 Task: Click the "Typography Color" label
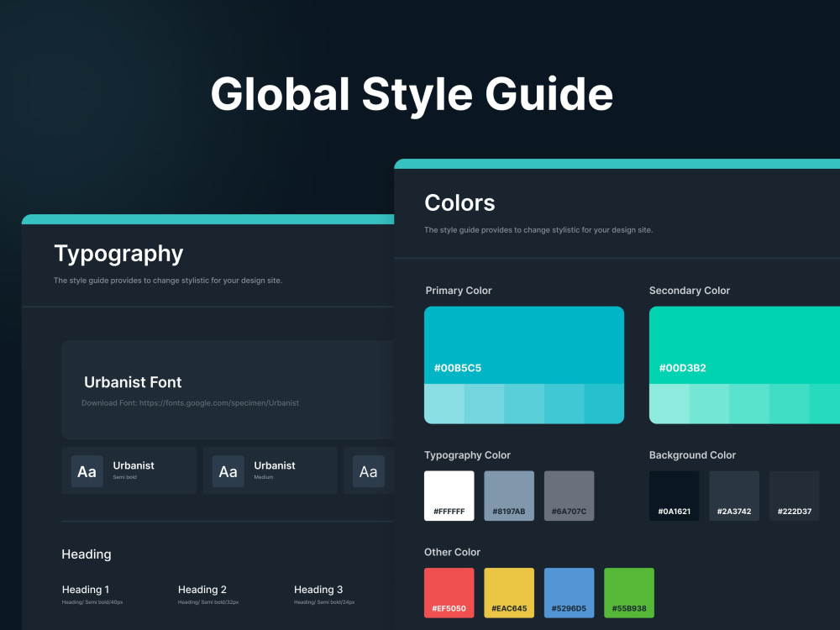click(x=467, y=455)
